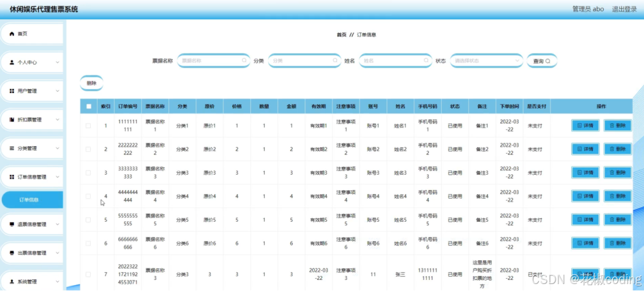Focus the 姓名 input field
Screen dimensions: 644x291
[x=396, y=61]
